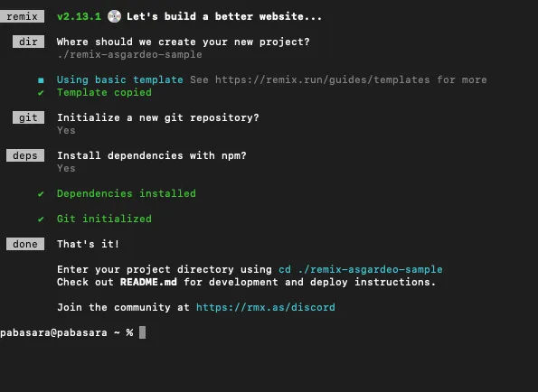Screen dimensions: 538x392
Task: Click the gray deps badge label
Action: point(25,155)
